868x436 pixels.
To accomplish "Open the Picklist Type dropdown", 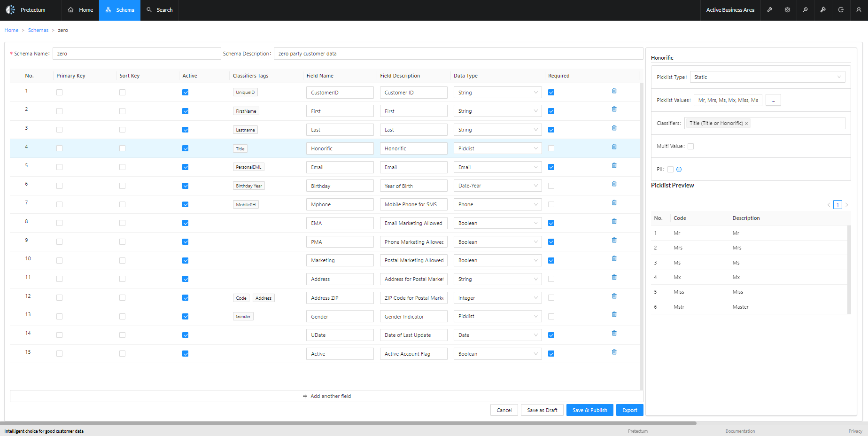I will [x=767, y=77].
